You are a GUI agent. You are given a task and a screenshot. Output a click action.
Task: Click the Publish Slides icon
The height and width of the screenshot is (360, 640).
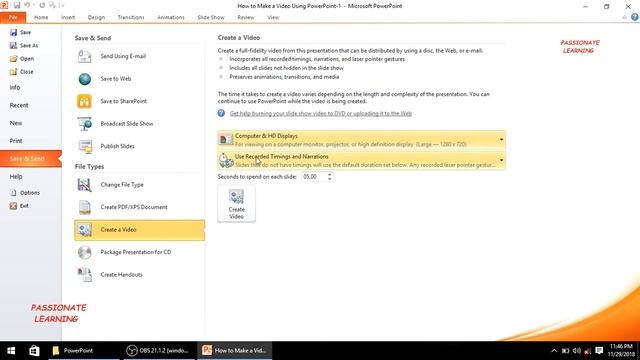coord(84,146)
